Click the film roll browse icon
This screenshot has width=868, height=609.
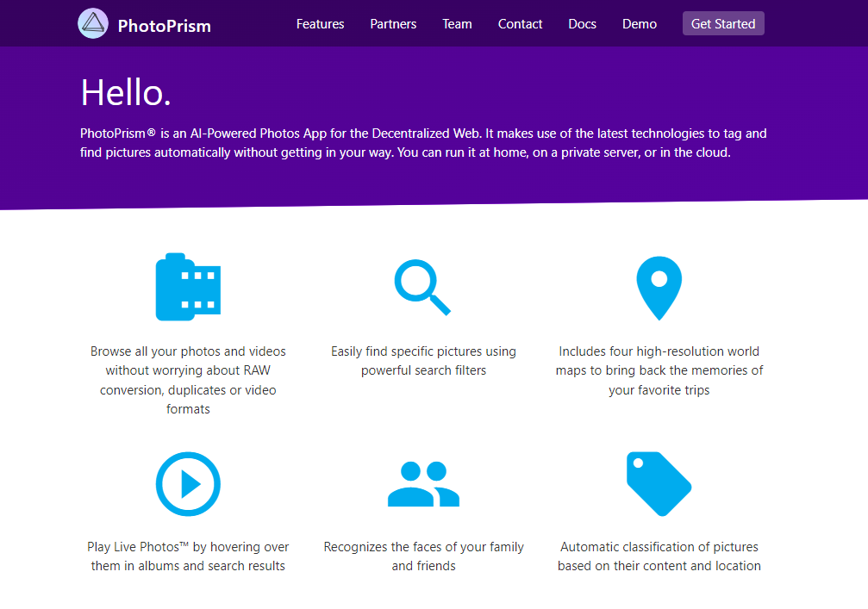click(188, 287)
